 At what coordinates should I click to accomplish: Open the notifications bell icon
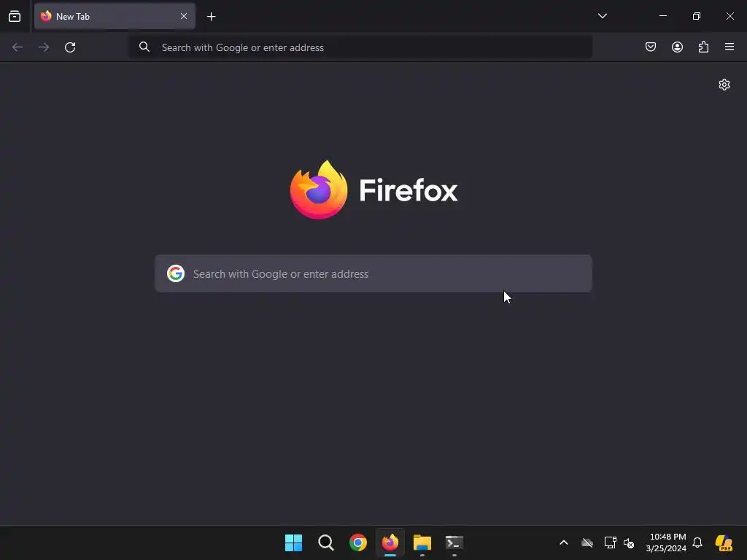tap(697, 542)
